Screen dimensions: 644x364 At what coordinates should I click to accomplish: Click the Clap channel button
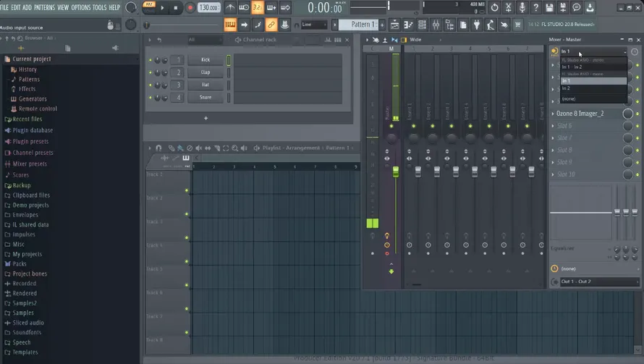[x=206, y=72]
